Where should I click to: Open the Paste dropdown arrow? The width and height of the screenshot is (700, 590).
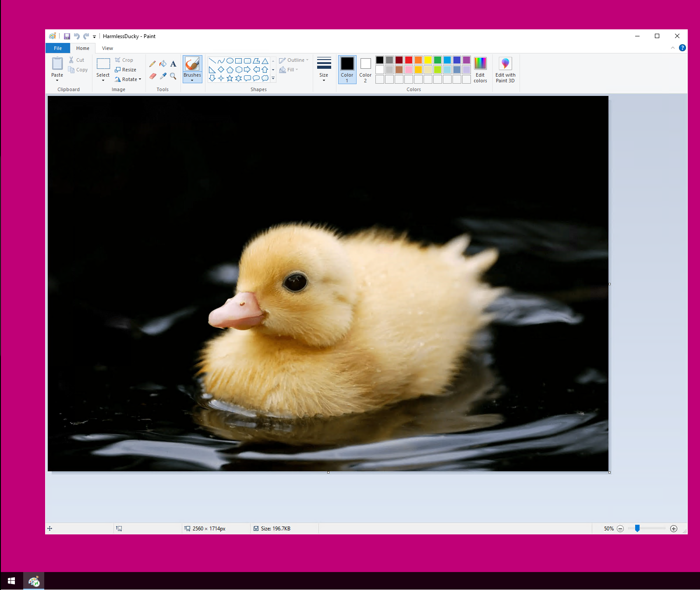click(57, 81)
